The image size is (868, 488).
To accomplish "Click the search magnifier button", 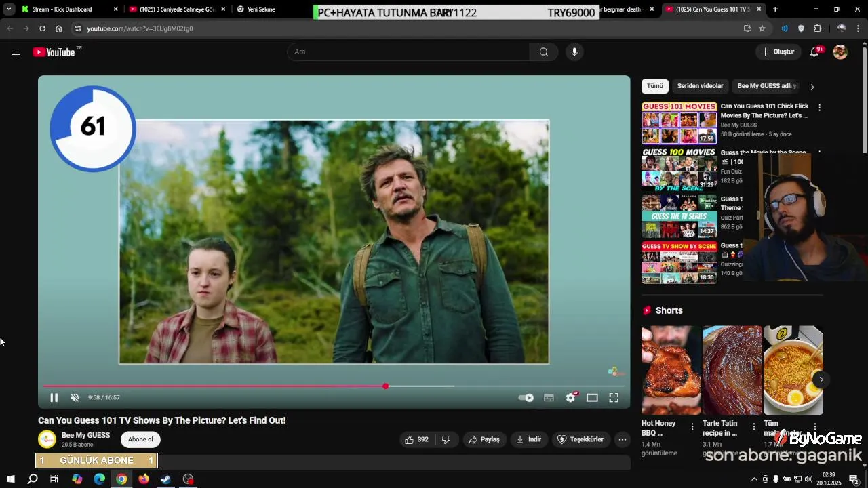I will (544, 52).
